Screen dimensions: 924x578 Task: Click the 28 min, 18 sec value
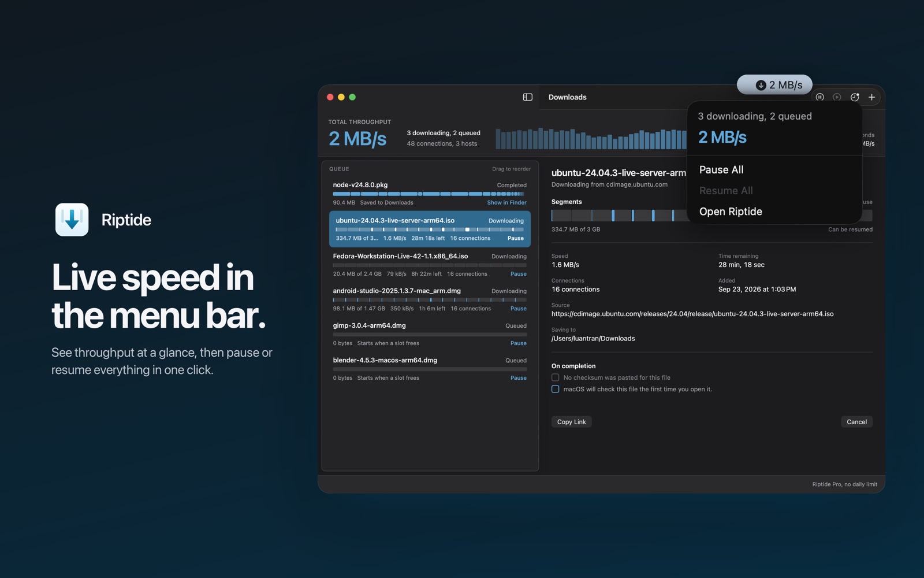[x=742, y=265]
